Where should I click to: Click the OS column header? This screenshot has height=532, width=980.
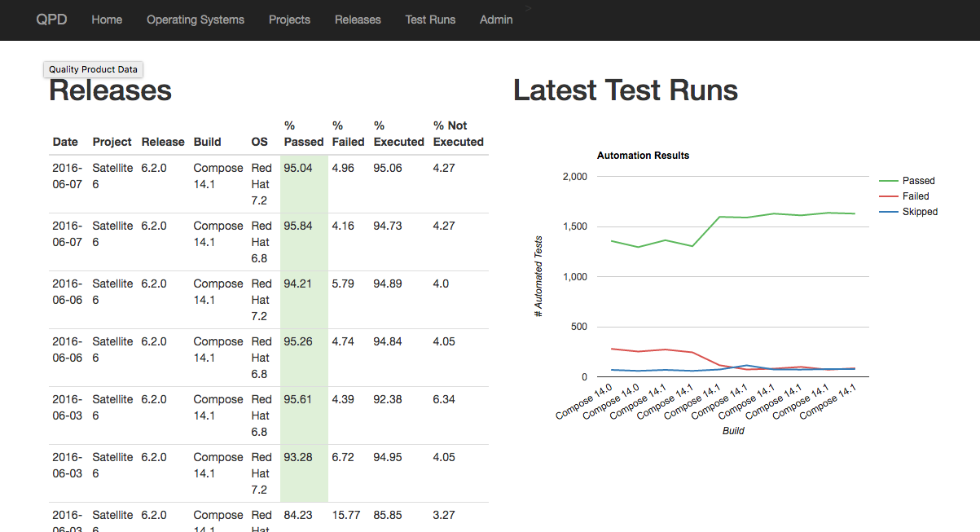coord(259,142)
